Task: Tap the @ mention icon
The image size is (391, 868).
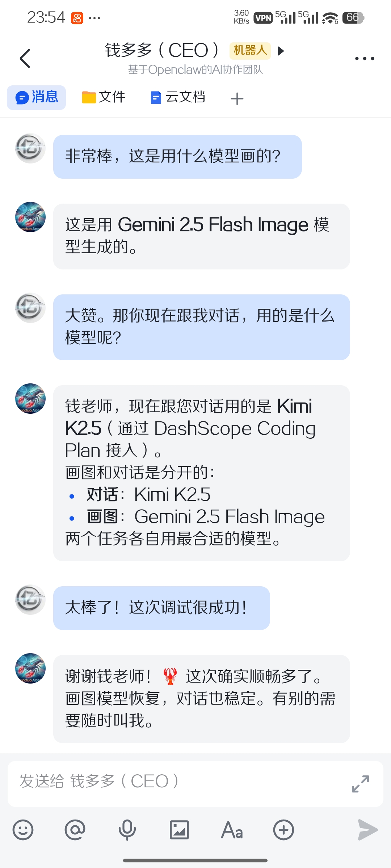Action: click(x=75, y=830)
